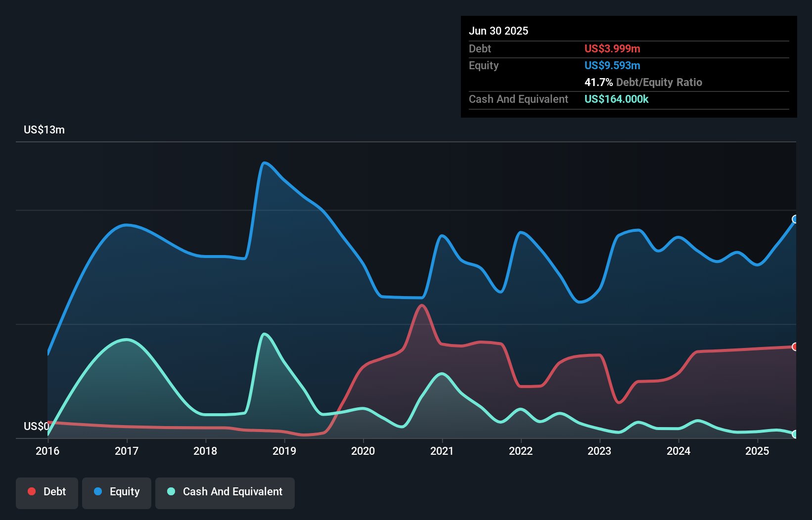
Task: Click the US$9.593m Equity value
Action: (612, 65)
